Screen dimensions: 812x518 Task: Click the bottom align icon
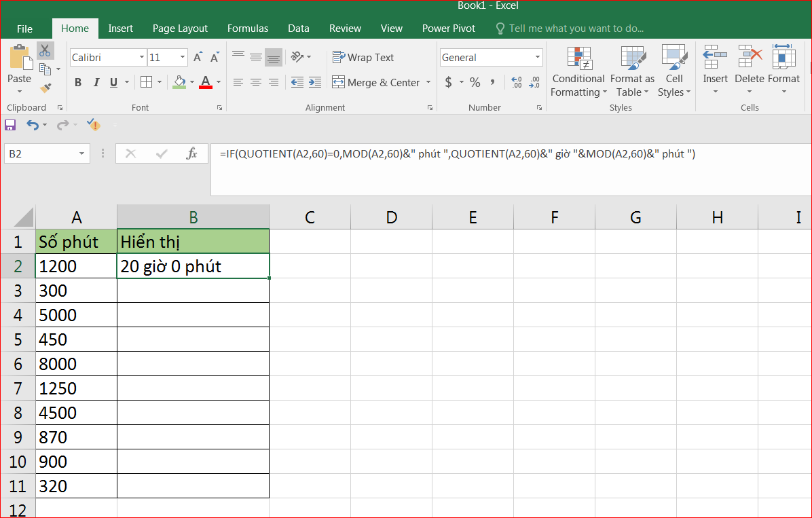click(x=274, y=56)
